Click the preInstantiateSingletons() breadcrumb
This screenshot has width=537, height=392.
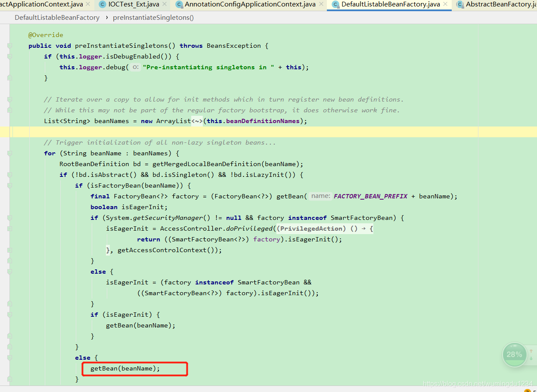coord(153,18)
